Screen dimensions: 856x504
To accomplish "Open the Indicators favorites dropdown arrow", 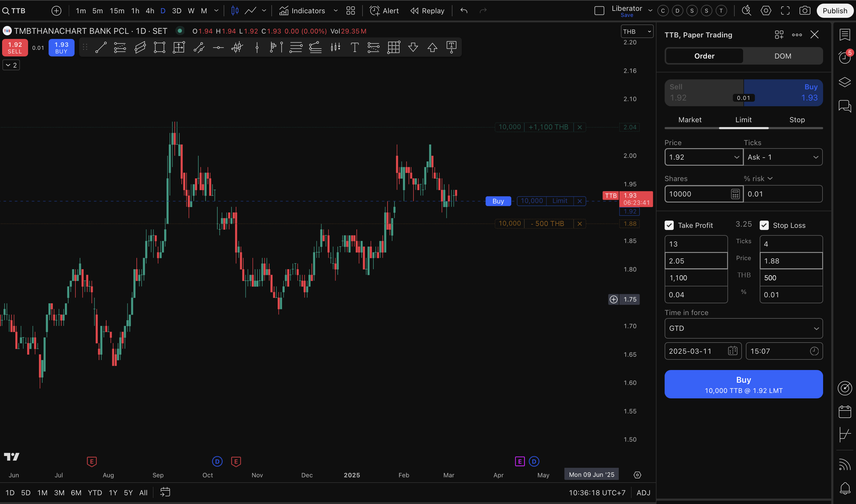I will click(x=336, y=11).
